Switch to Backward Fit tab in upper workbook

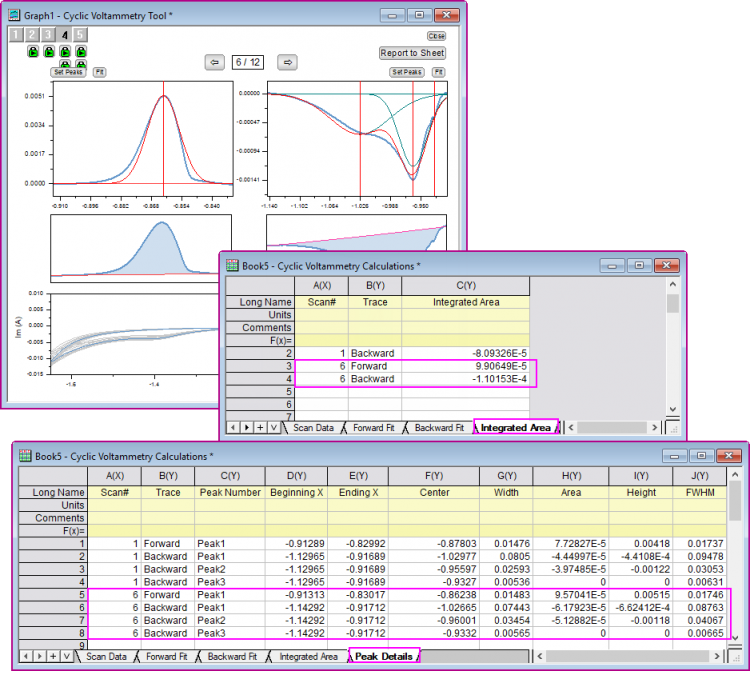(x=439, y=428)
